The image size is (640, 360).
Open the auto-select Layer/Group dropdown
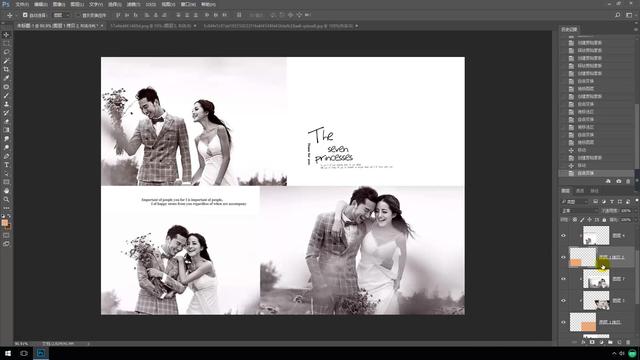pyautogui.click(x=62, y=15)
